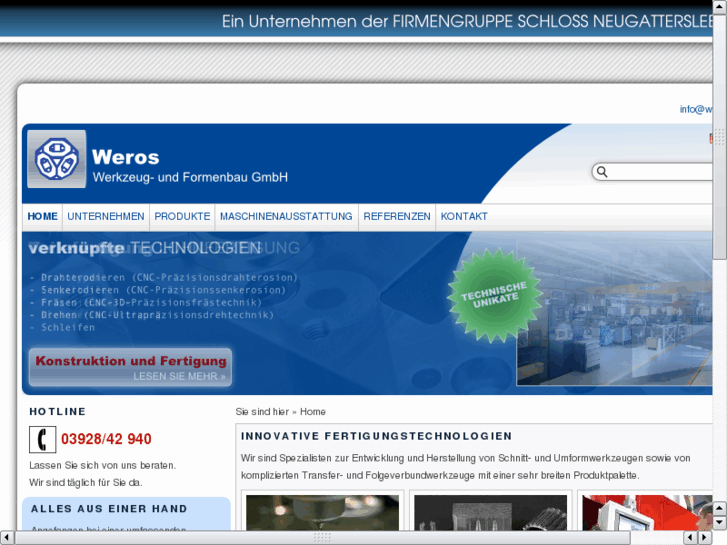Open the HOME menu item
This screenshot has width=727, height=545.
(x=42, y=217)
